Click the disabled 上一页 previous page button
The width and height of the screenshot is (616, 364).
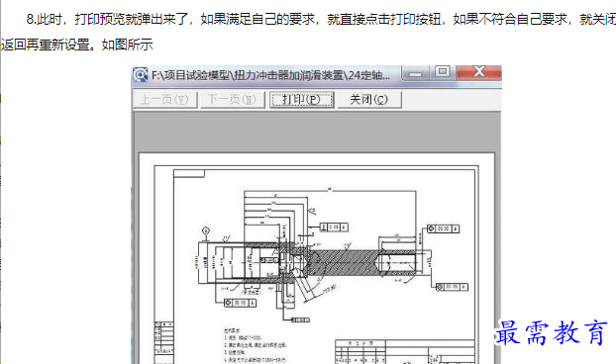(x=165, y=100)
